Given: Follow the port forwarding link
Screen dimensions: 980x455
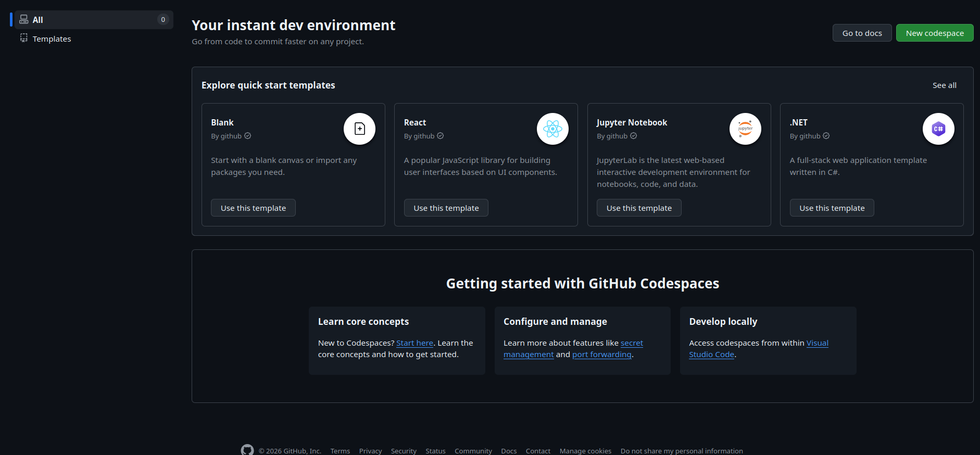Looking at the screenshot, I should (x=601, y=355).
